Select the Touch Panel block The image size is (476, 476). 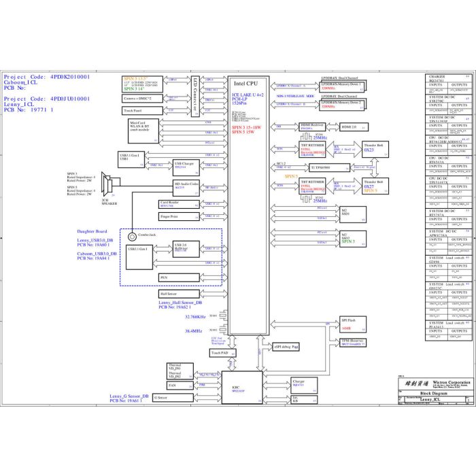pos(142,111)
